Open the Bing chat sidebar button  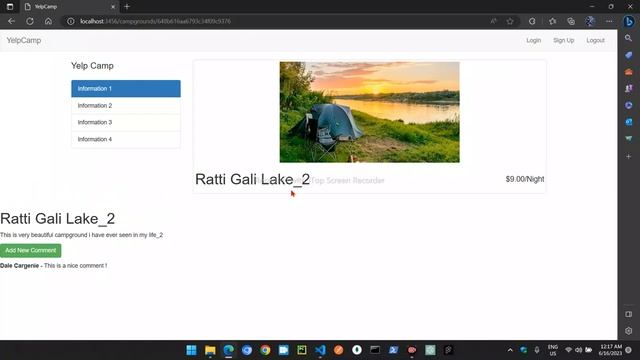tap(629, 21)
